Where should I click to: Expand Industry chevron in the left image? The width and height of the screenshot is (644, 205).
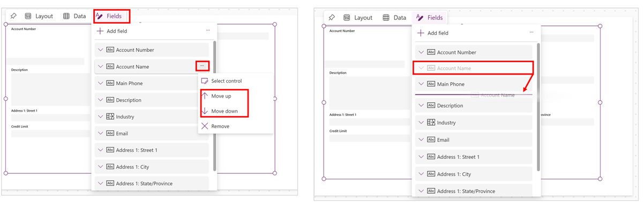[100, 116]
